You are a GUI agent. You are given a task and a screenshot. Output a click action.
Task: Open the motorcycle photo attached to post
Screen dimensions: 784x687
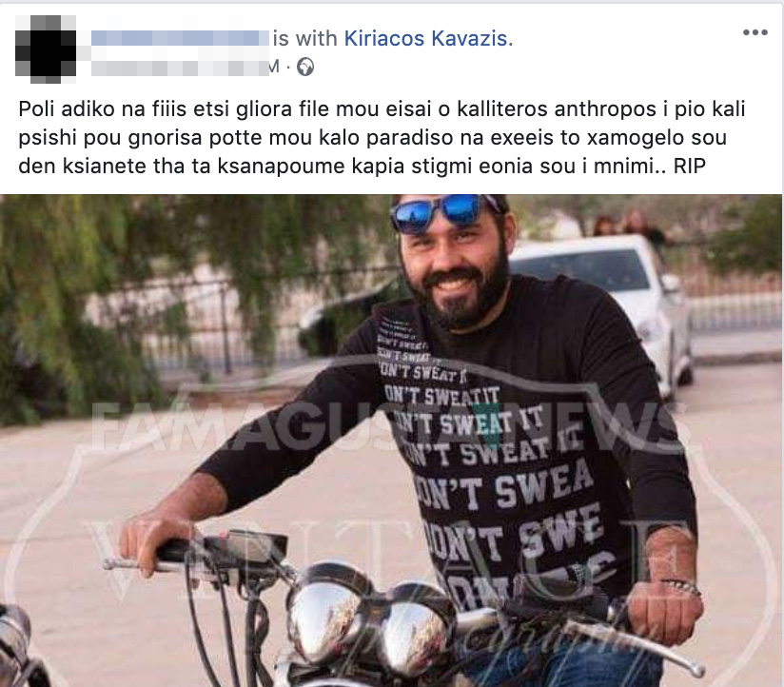pyautogui.click(x=392, y=441)
